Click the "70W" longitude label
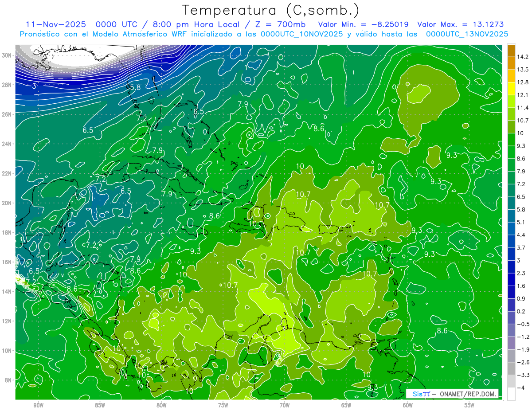The width and height of the screenshot is (532, 411). (x=285, y=404)
